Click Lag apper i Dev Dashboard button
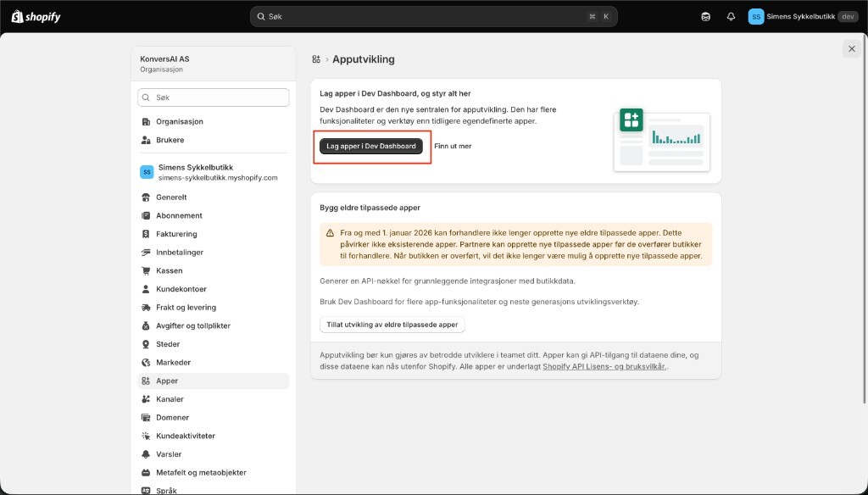 [x=371, y=146]
